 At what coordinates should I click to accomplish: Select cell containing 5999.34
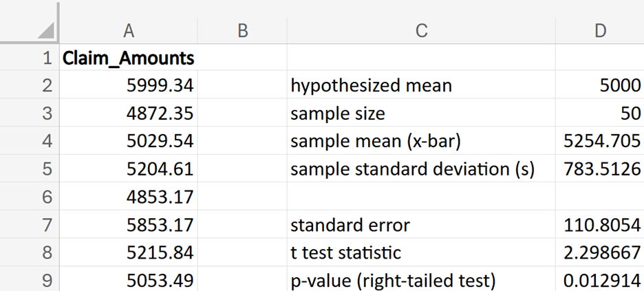click(129, 86)
